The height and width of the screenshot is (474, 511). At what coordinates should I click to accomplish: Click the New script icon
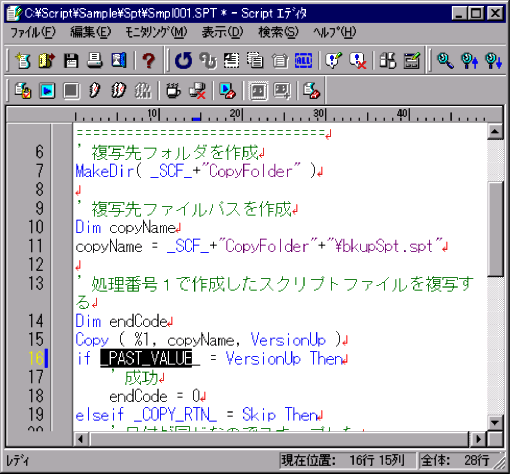[23, 61]
